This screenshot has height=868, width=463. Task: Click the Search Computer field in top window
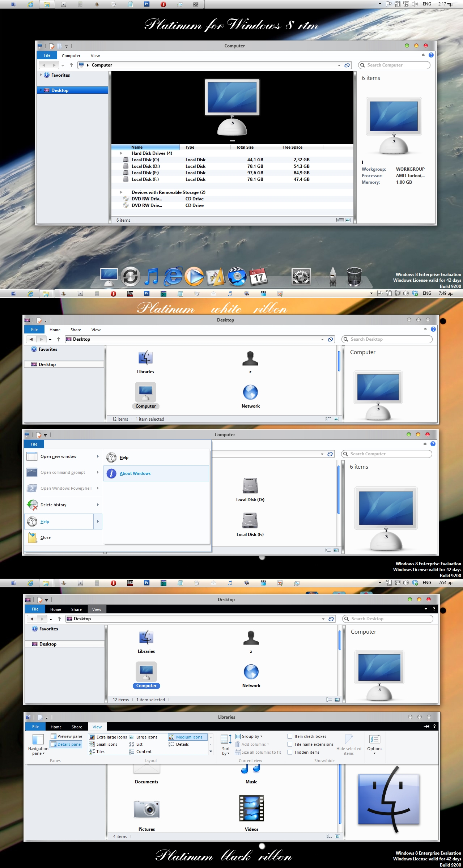click(394, 65)
